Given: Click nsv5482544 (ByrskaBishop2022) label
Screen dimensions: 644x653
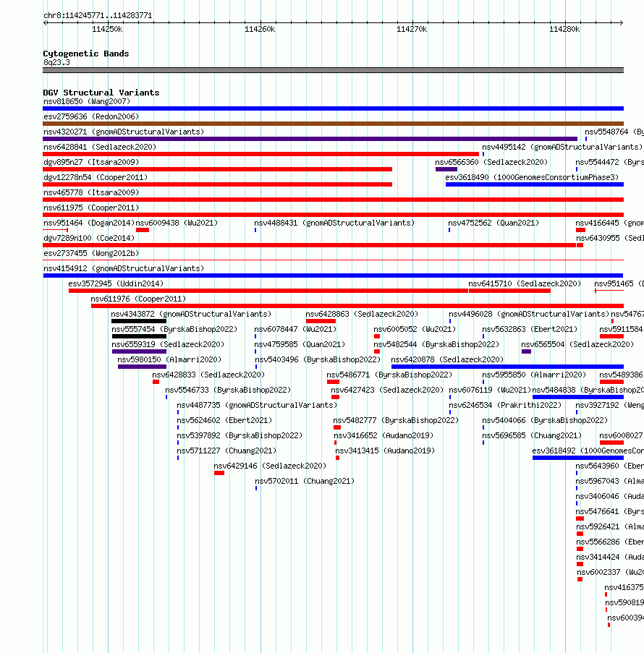Looking at the screenshot, I should tap(436, 345).
